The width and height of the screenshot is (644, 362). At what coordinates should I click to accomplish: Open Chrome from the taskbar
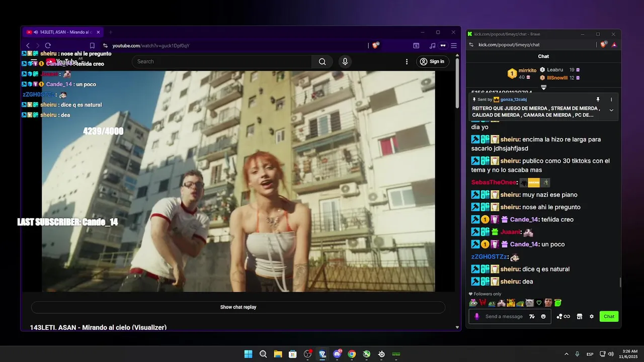(352, 354)
